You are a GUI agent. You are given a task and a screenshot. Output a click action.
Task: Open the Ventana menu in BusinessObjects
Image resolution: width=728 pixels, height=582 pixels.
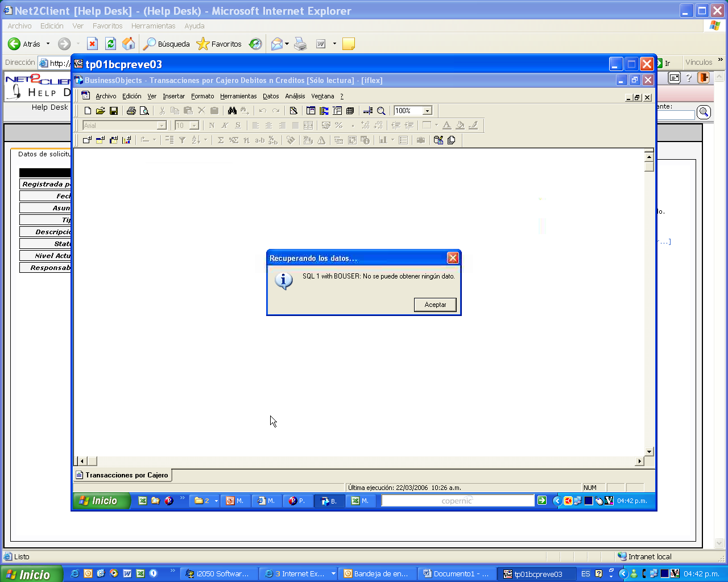[322, 96]
